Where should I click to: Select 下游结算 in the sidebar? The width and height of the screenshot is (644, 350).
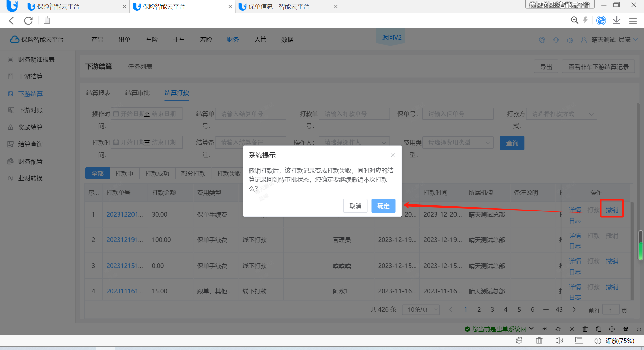pyautogui.click(x=30, y=94)
